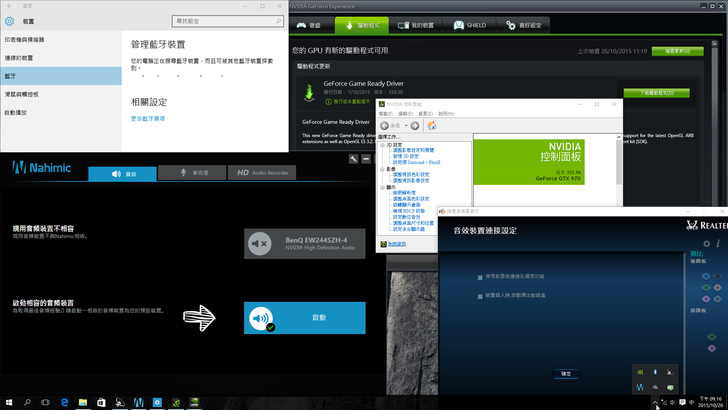Switch to Nahimic 麥克風 tab
The image size is (728, 410).
(192, 173)
